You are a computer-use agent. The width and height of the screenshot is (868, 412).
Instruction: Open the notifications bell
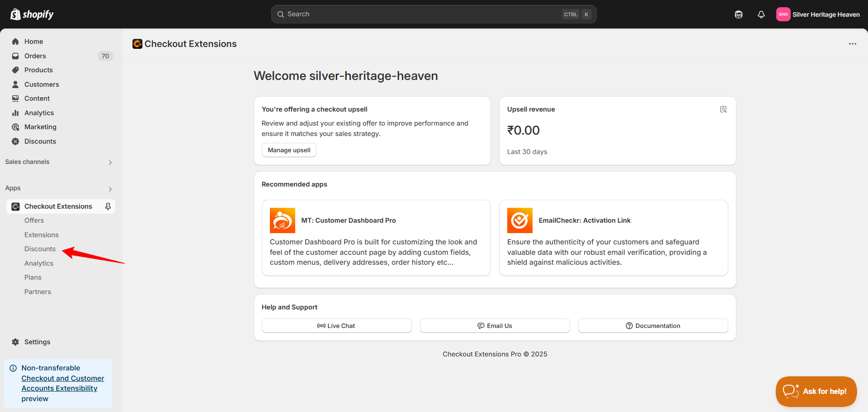point(761,14)
